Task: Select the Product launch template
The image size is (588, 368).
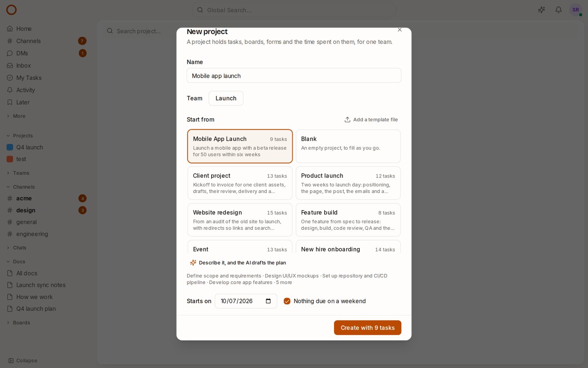Action: click(348, 183)
